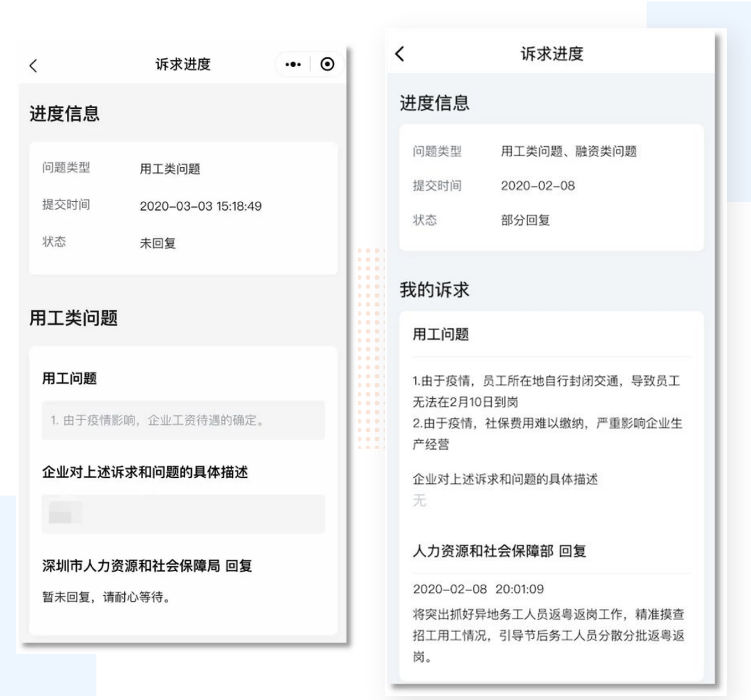Tap the circular close mini-program icon

click(x=327, y=64)
